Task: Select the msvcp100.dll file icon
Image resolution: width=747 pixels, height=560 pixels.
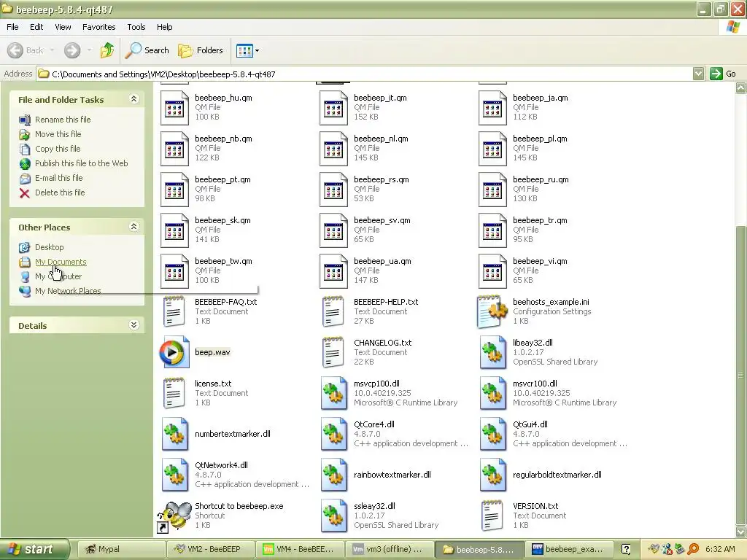Action: (x=333, y=393)
